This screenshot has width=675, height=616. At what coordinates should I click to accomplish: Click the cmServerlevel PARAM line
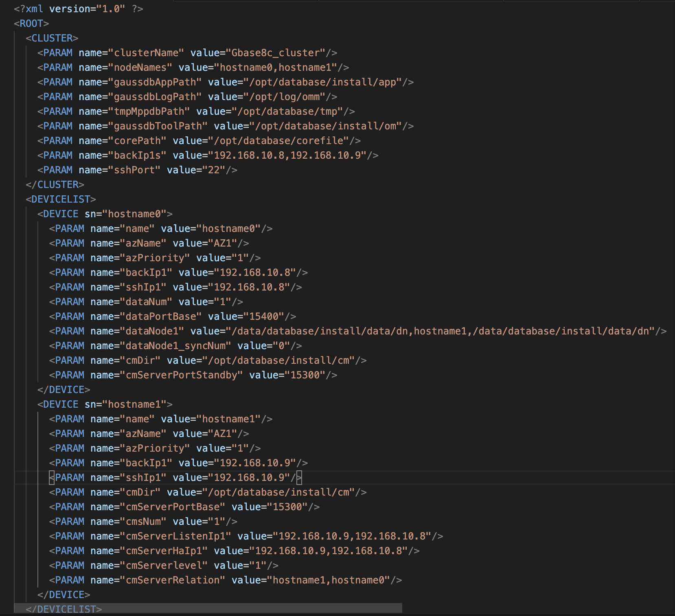164,566
